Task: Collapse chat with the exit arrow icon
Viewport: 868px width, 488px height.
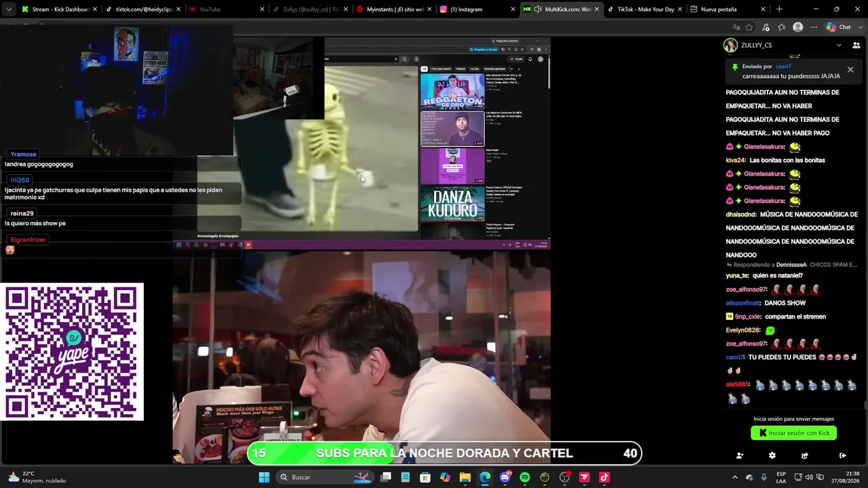Action: pyautogui.click(x=842, y=455)
